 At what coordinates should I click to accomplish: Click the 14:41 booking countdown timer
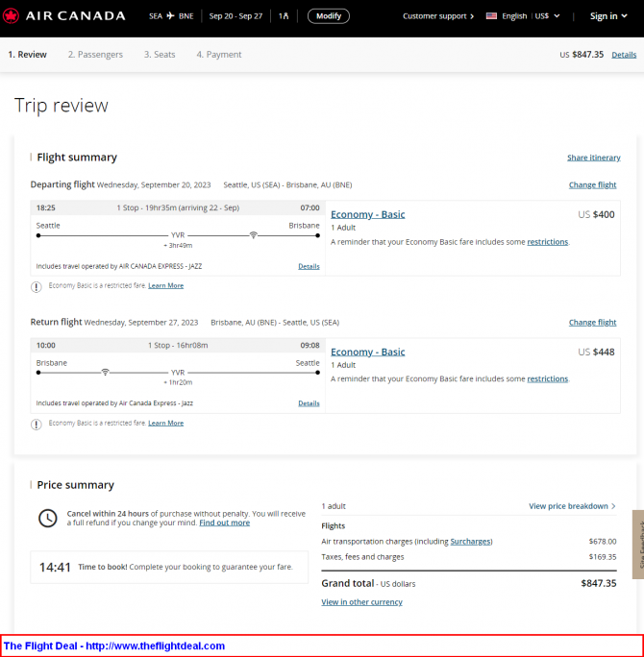pyautogui.click(x=55, y=568)
